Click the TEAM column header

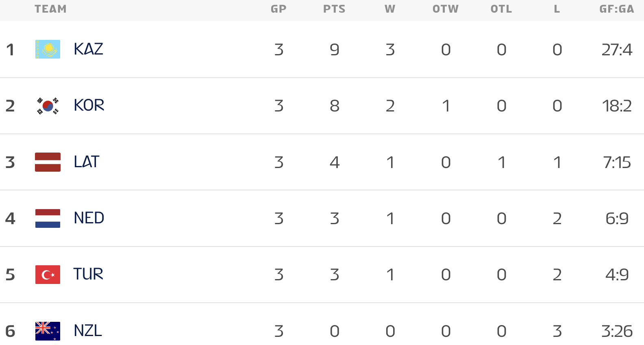[x=50, y=9]
